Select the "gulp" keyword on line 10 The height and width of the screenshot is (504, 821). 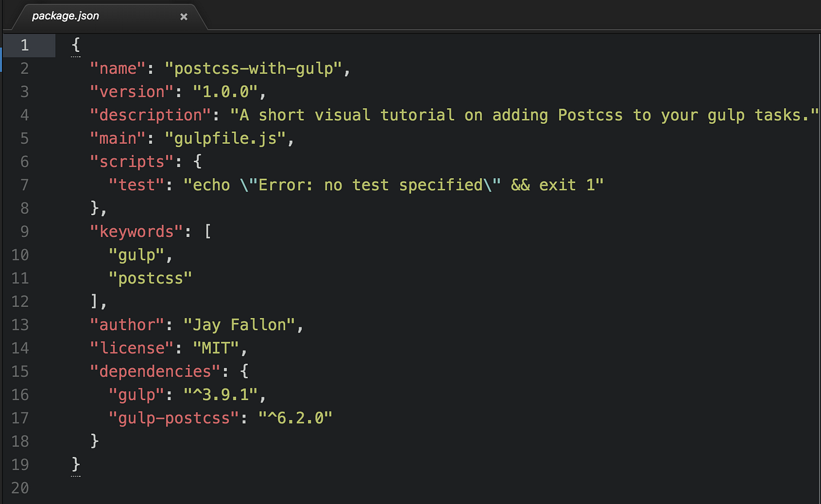[x=140, y=254]
